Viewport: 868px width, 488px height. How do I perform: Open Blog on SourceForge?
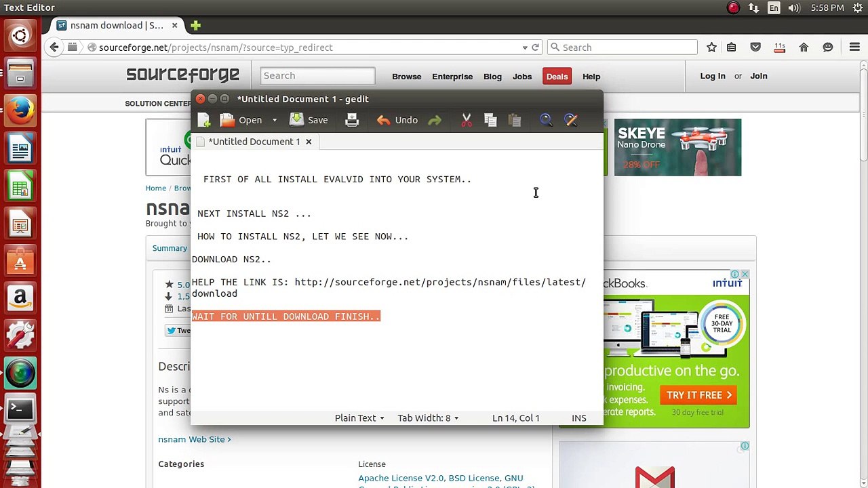[x=492, y=77]
